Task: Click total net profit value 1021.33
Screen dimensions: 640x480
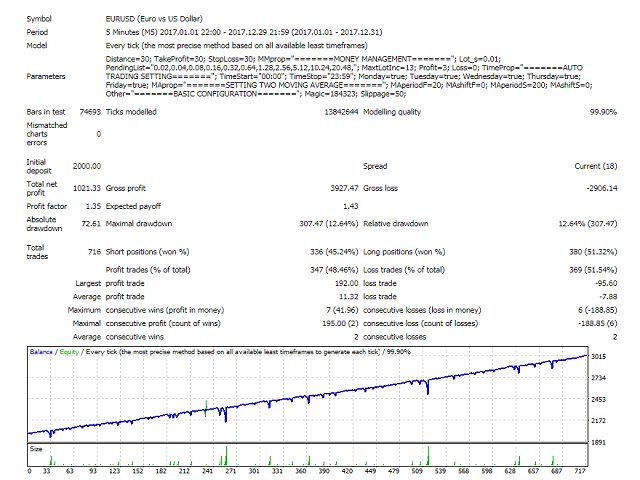Action: pos(87,188)
